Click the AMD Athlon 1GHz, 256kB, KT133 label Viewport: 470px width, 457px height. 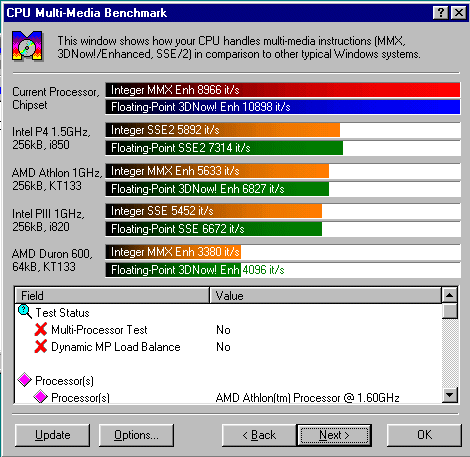point(57,179)
